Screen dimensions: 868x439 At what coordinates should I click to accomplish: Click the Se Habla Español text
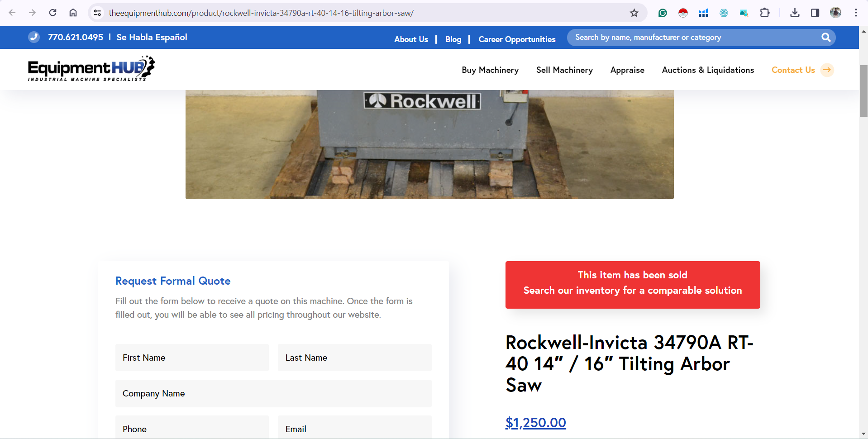[x=152, y=37]
